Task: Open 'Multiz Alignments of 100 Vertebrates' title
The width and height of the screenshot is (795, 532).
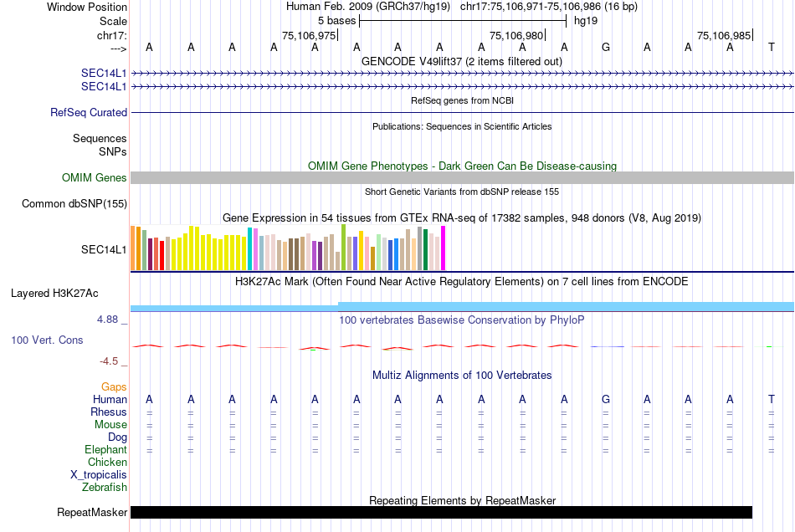Action: pyautogui.click(x=462, y=375)
